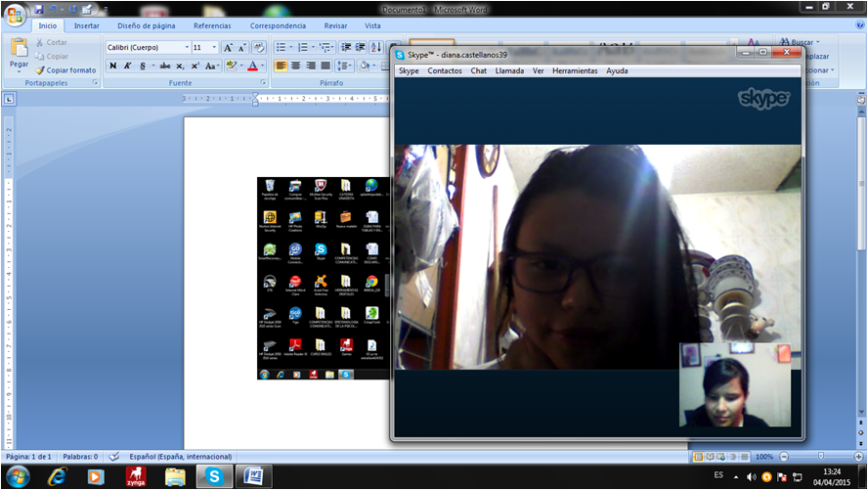Screen dimensions: 868x490
Task: Align the text to the right
Action: [x=311, y=66]
